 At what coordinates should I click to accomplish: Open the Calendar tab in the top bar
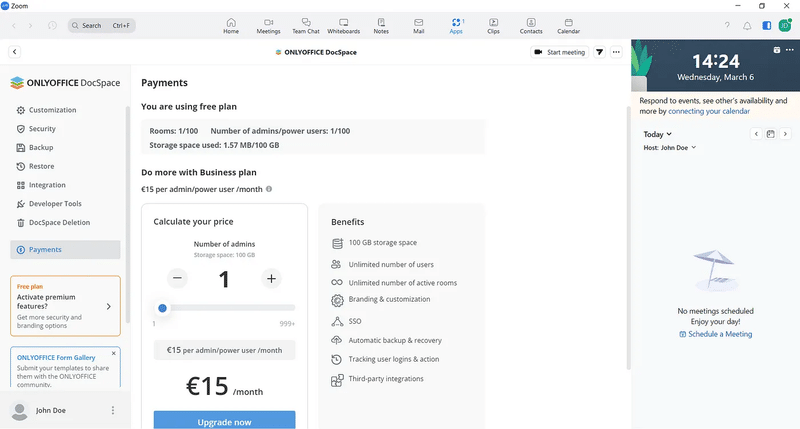coord(568,26)
